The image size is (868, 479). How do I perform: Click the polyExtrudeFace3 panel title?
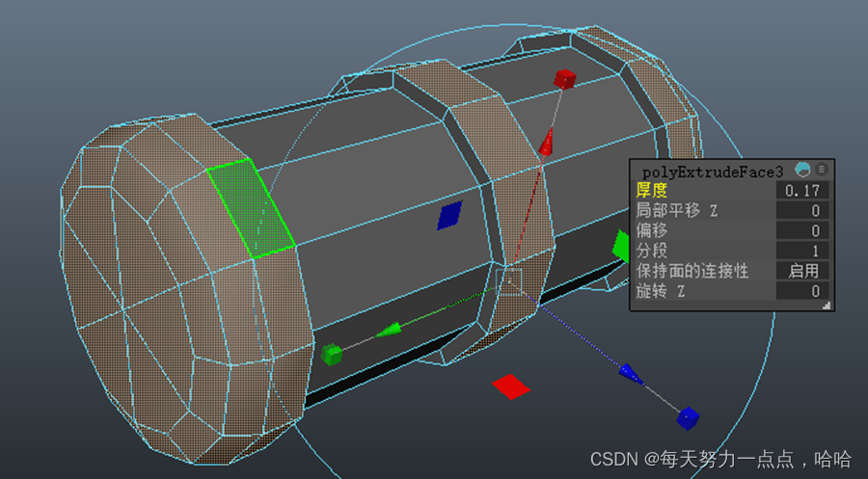[x=713, y=172]
